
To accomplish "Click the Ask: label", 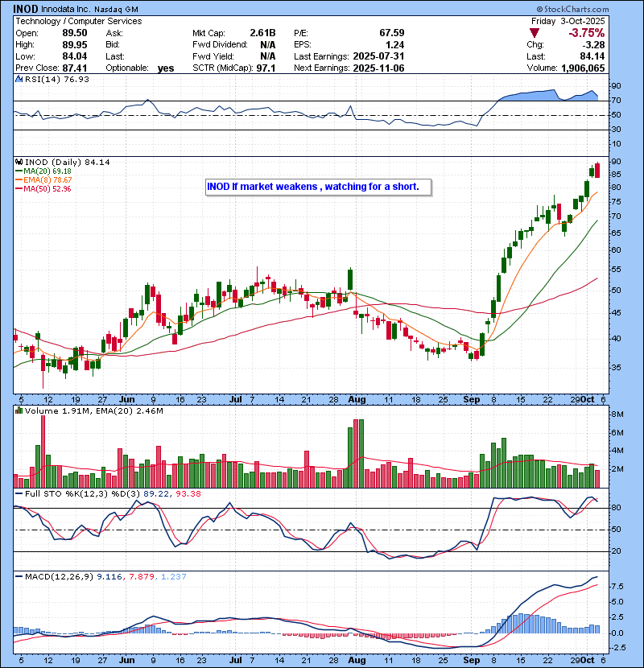I will [114, 33].
